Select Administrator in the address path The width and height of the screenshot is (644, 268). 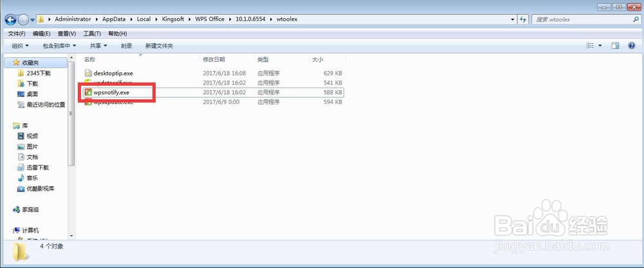[73, 19]
